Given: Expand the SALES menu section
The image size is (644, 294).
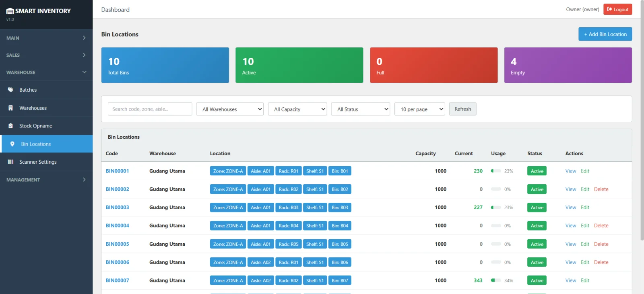Looking at the screenshot, I should point(46,55).
